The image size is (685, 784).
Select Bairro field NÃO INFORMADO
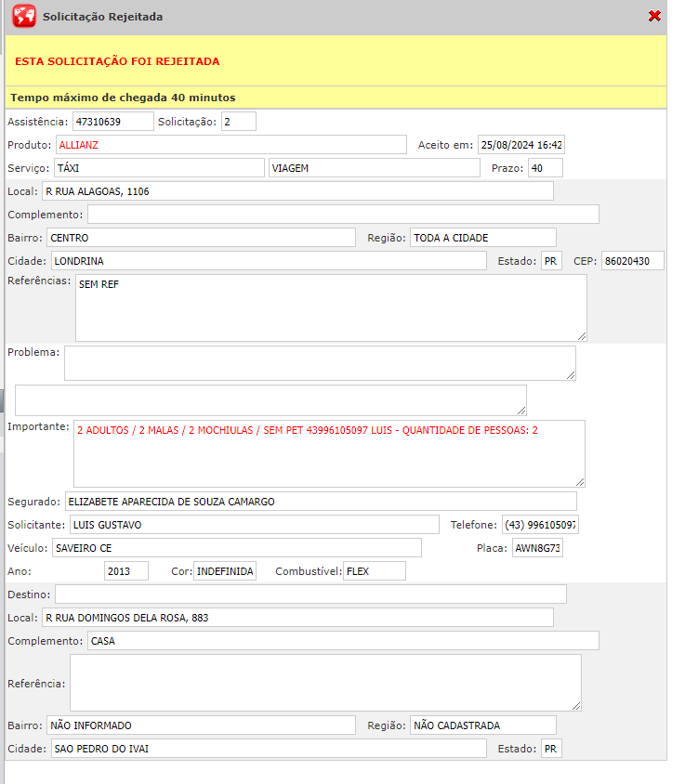pos(201,725)
